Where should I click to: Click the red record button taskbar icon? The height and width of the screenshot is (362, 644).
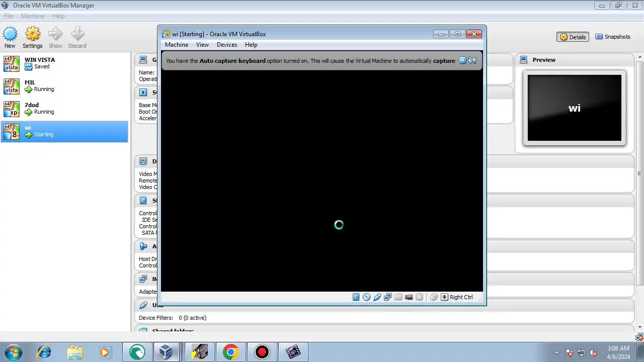pyautogui.click(x=262, y=352)
